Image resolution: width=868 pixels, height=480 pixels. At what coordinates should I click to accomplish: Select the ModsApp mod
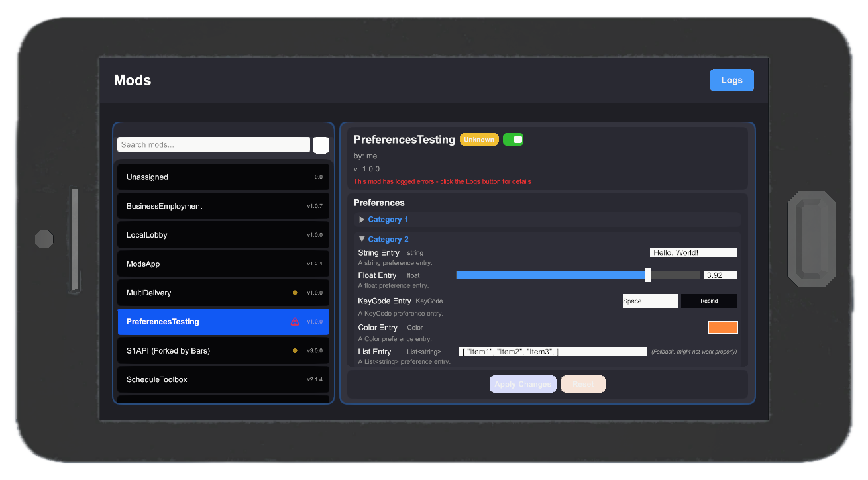tap(223, 264)
